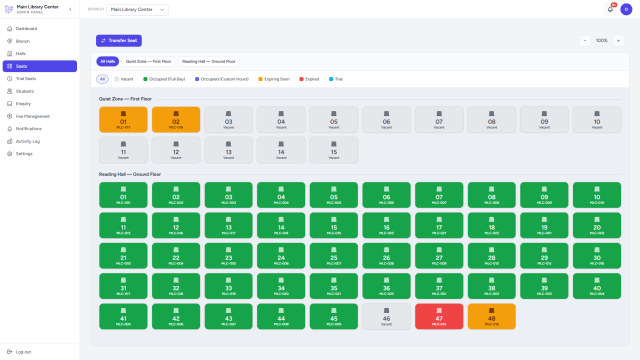Screen dimensions: 640x360
Task: Select vacant Quiet Zone seat 07
Action: [x=439, y=120]
